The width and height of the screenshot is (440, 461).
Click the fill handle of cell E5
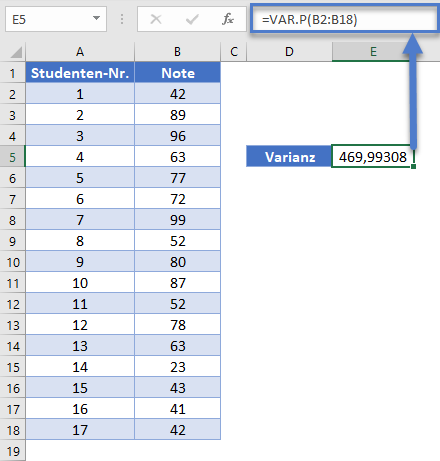(x=413, y=166)
